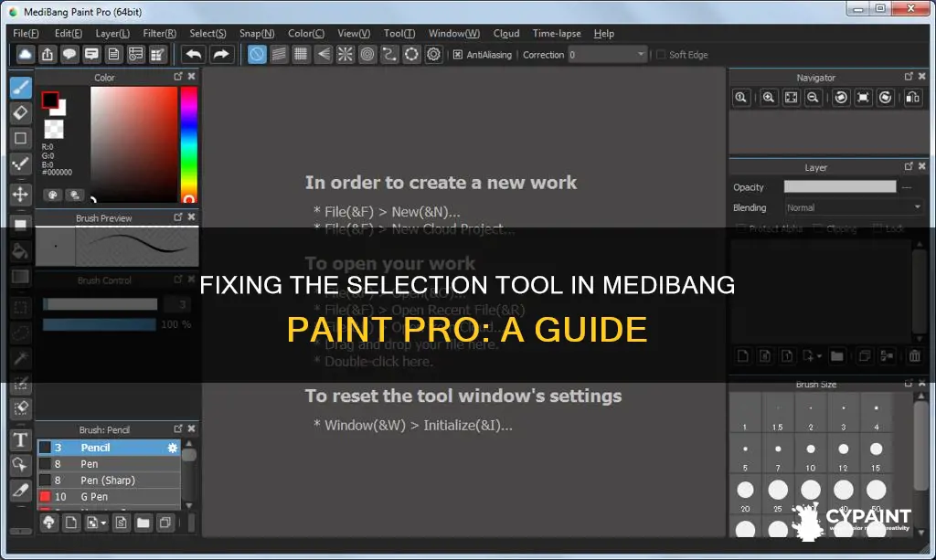
Task: Float the Navigator panel
Action: (x=909, y=77)
